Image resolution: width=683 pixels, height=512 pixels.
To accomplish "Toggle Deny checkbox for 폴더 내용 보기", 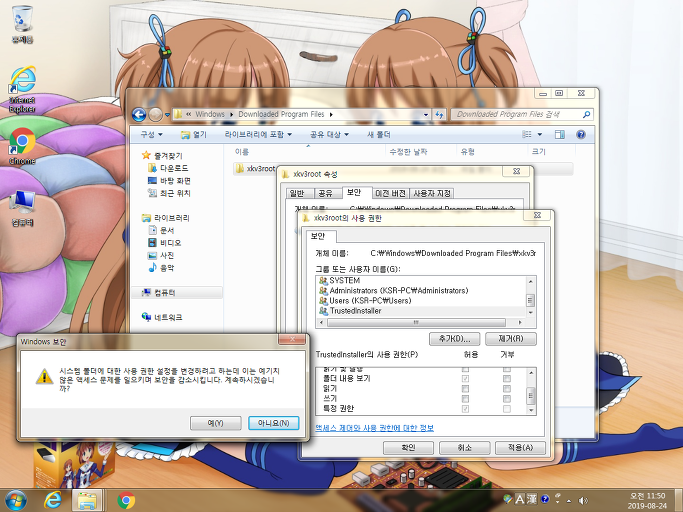I will click(507, 379).
